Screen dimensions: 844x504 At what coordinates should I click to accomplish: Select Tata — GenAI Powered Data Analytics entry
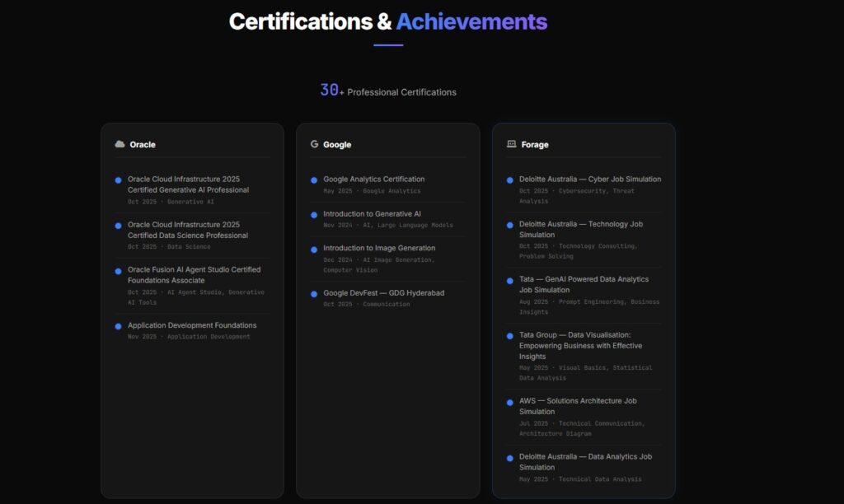584,296
